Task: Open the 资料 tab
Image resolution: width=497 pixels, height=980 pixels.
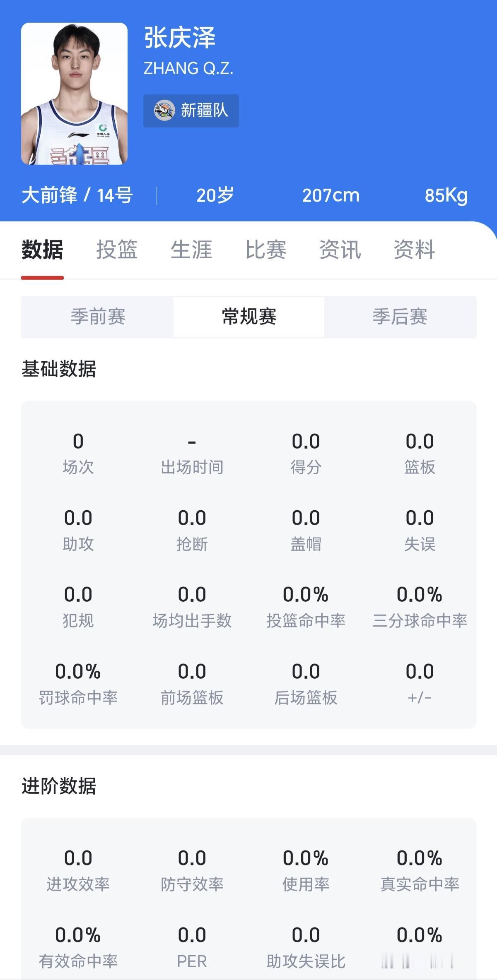Action: click(415, 250)
